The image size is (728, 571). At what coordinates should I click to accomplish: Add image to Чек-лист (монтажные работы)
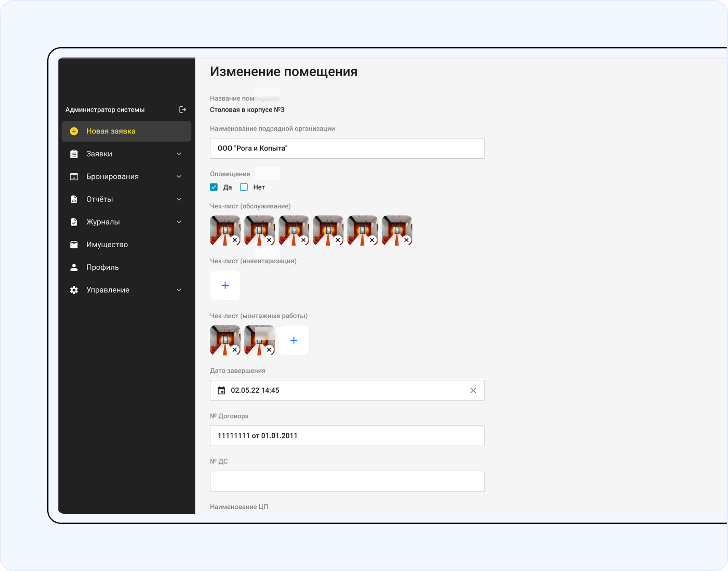294,340
